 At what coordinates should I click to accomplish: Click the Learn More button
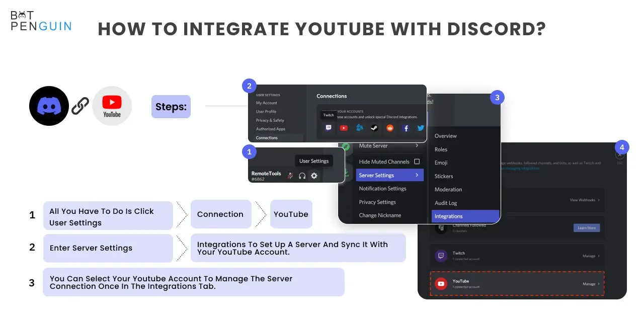[587, 228]
